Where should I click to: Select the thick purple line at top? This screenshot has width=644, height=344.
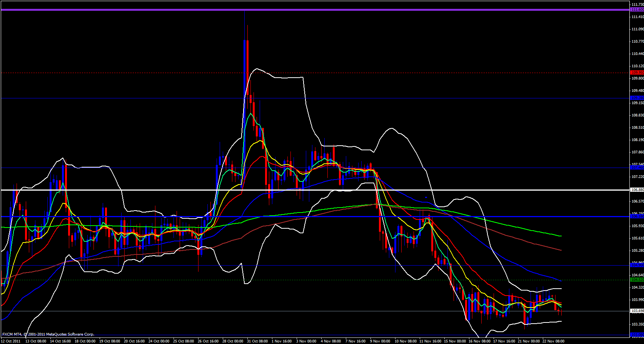(x=308, y=10)
